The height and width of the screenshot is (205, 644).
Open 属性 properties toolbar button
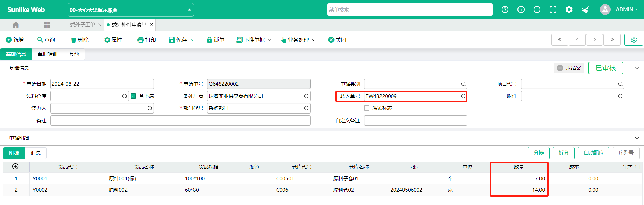(113, 40)
